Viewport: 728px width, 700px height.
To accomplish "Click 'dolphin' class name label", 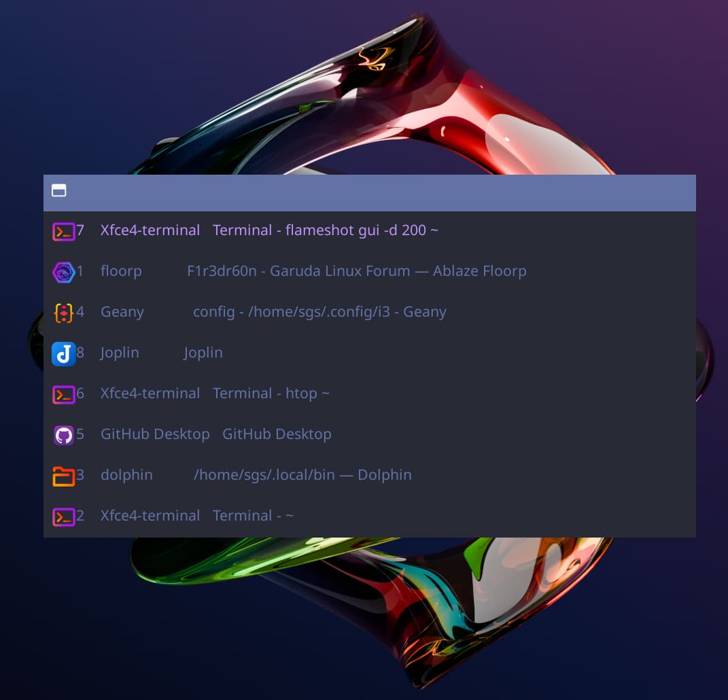I will click(x=126, y=475).
